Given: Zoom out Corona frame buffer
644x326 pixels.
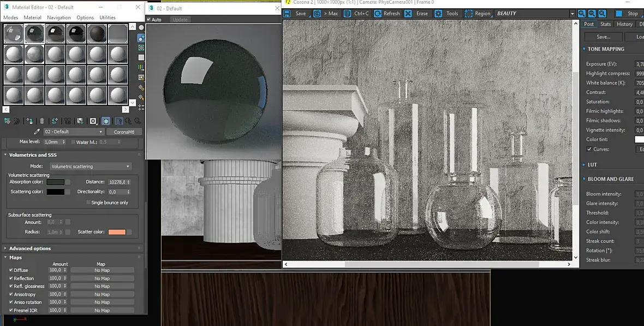Looking at the screenshot, I should pos(592,14).
